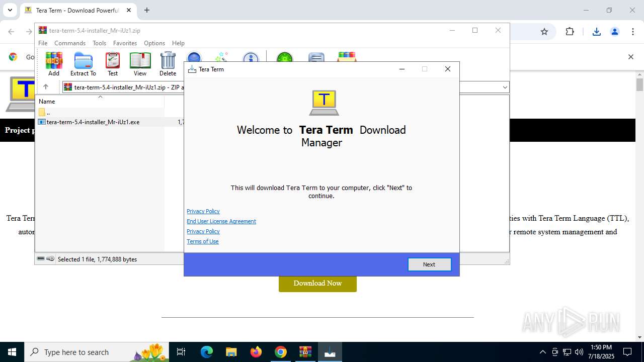Open the Commands menu in WinRAR

70,43
